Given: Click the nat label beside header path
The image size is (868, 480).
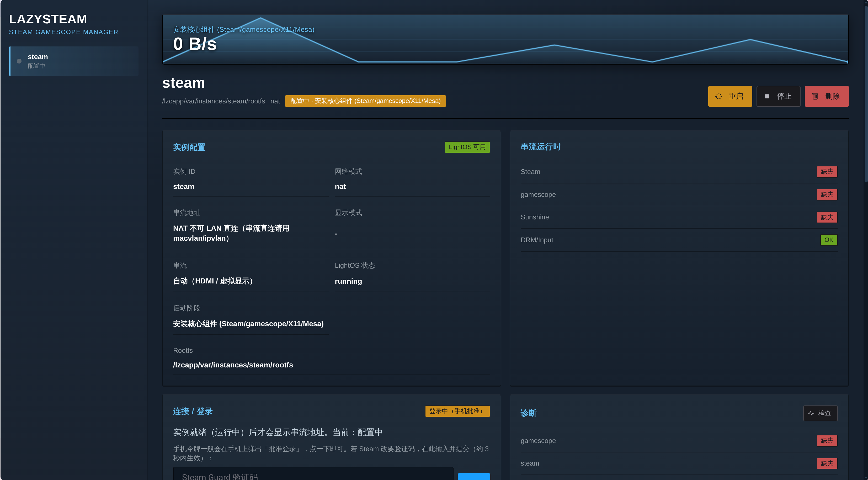Looking at the screenshot, I should point(275,101).
